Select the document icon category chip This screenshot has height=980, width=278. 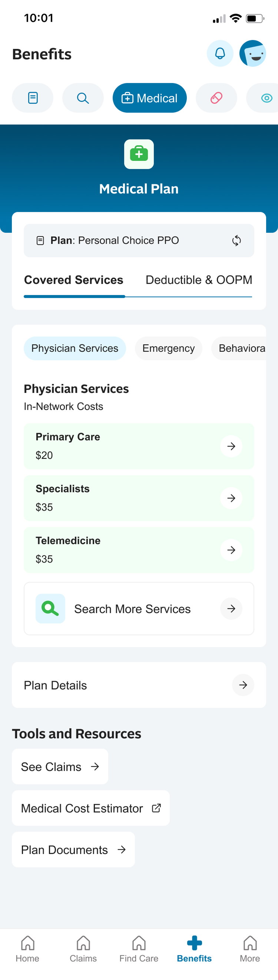33,98
